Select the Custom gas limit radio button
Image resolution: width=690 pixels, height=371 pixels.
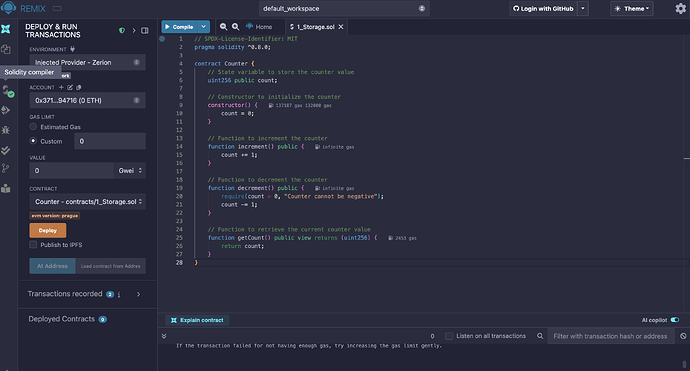[33, 141]
